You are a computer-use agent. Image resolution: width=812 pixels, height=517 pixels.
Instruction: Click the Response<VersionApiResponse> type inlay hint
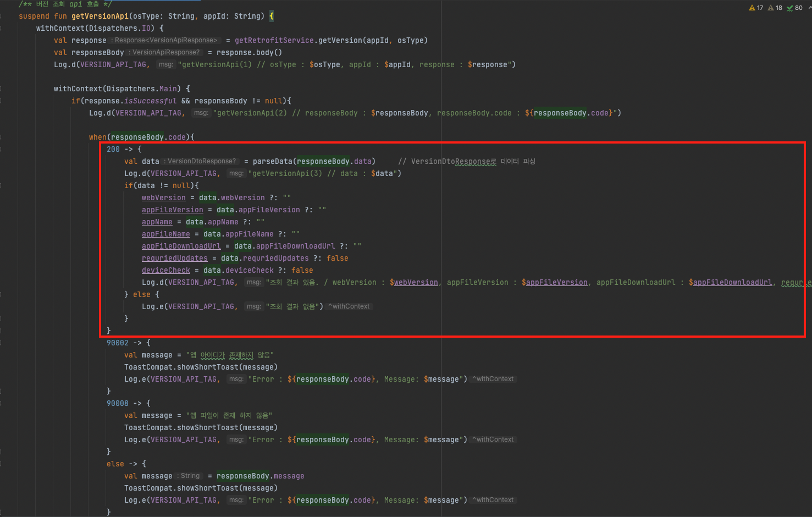point(165,40)
